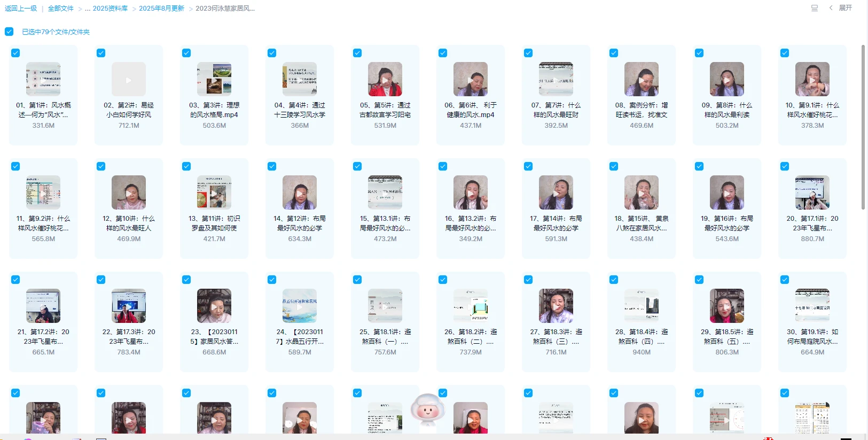Select file size text 880.7M
Viewport: 868px width, 440px height.
pos(812,239)
